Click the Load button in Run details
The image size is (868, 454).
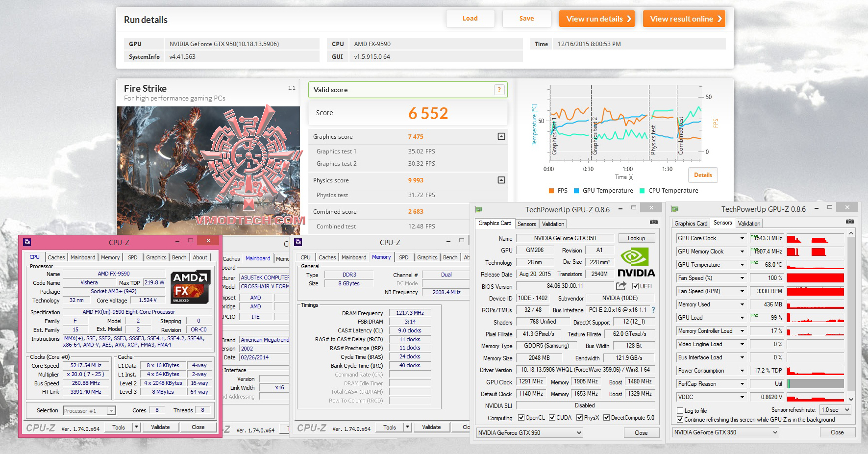point(470,19)
